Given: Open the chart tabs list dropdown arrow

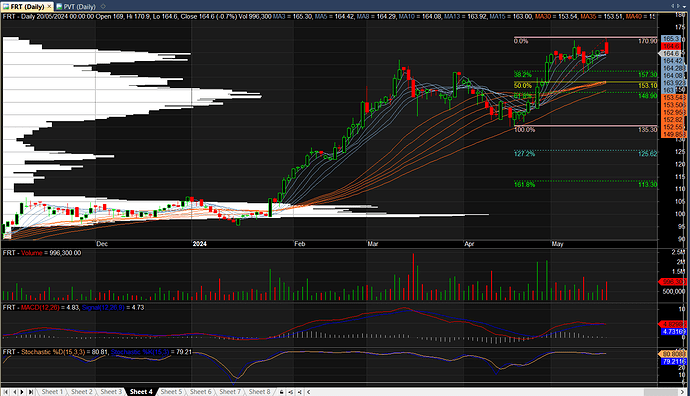Looking at the screenshot, I should point(684,6).
